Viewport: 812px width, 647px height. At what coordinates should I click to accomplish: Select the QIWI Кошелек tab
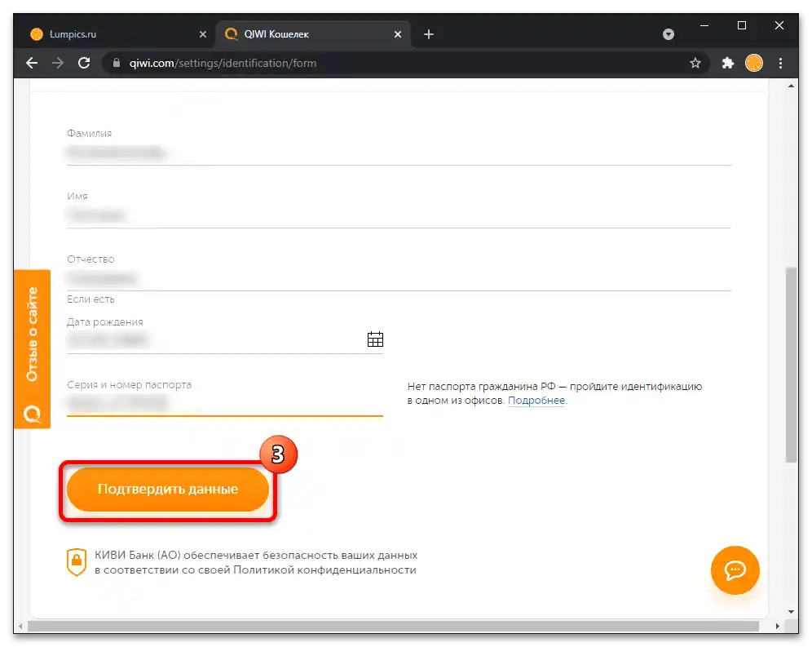[x=313, y=34]
